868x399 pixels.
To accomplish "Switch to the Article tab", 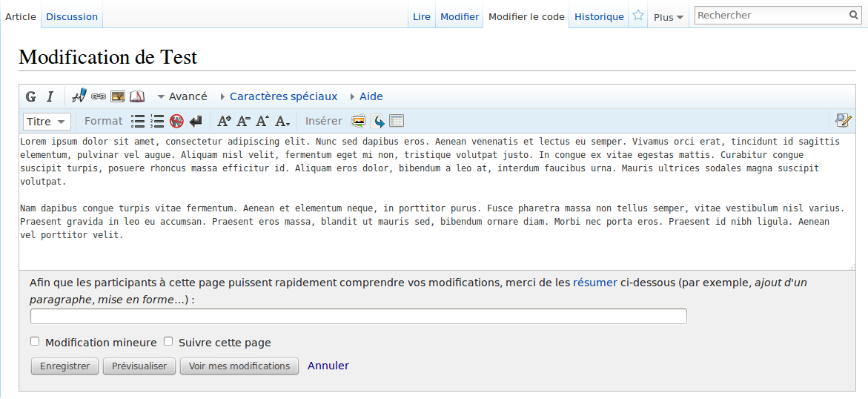I will click(21, 16).
